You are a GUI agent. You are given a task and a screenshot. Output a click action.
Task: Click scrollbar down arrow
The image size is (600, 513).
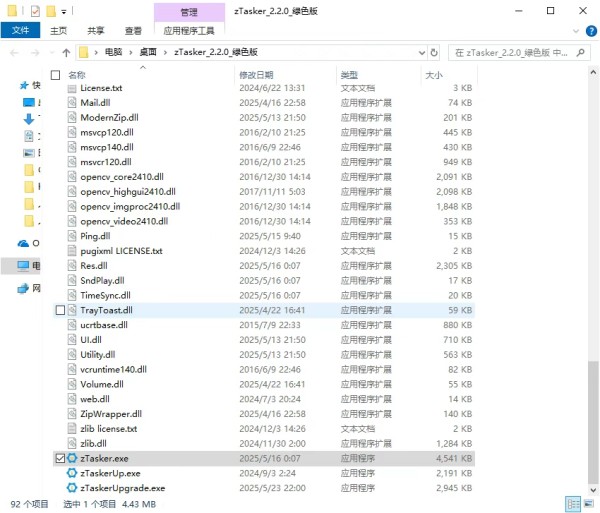click(593, 490)
